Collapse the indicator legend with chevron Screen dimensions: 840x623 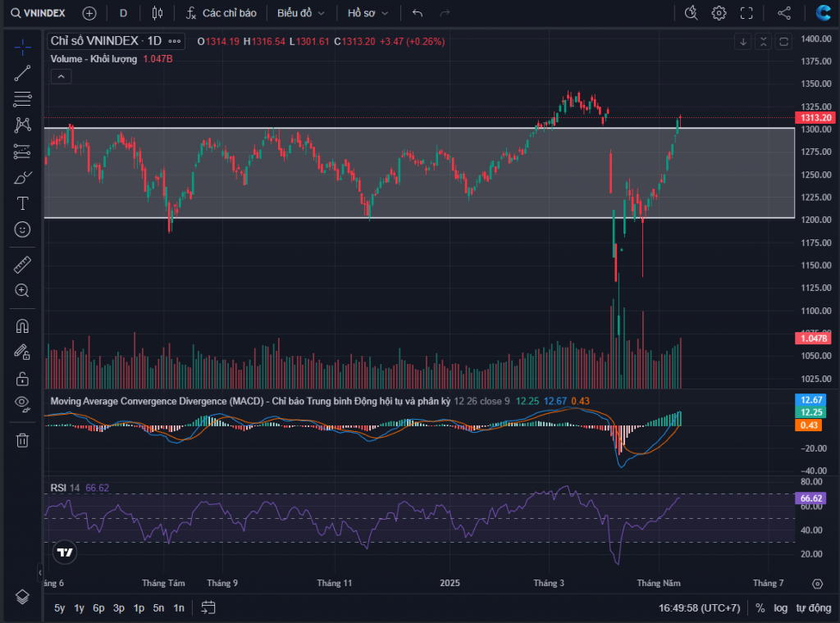pyautogui.click(x=61, y=77)
